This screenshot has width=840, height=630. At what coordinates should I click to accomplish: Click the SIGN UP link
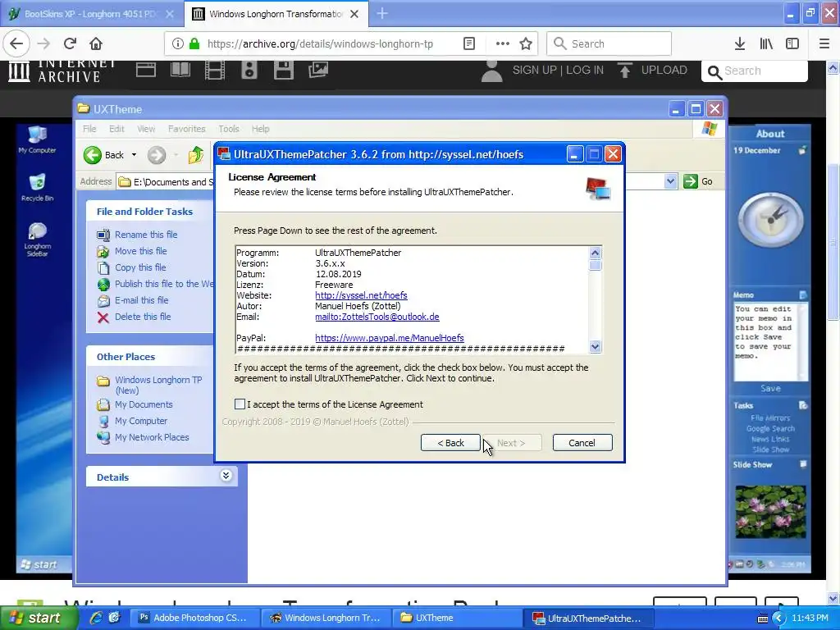[535, 71]
